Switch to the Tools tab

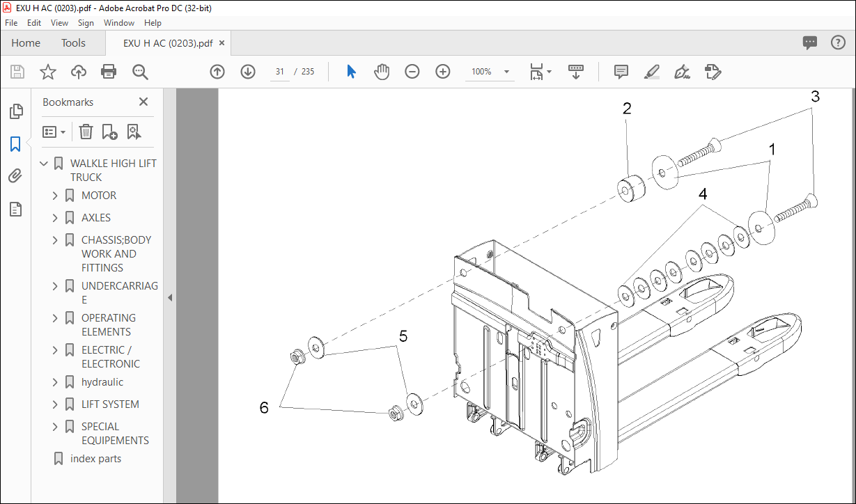[x=73, y=42]
